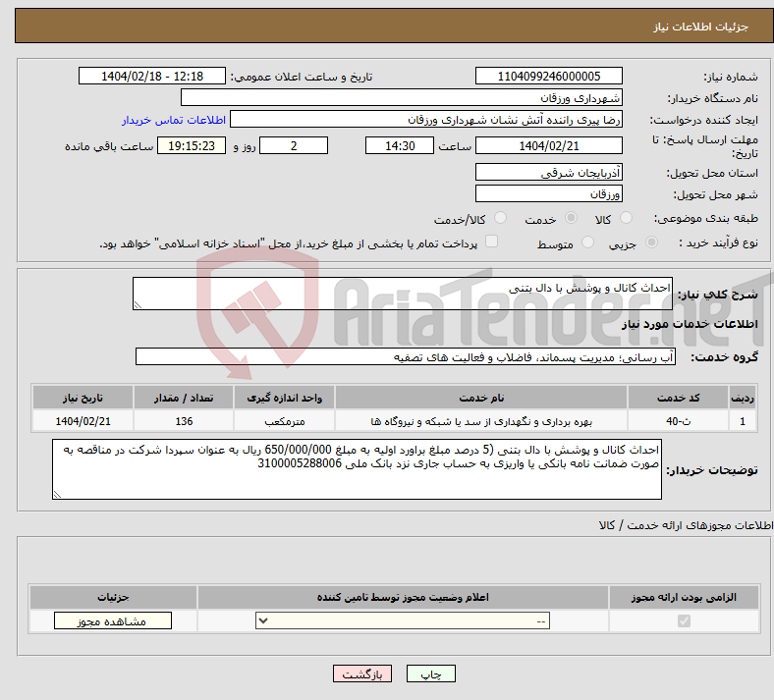Click the service group field آب رسانی

[406, 356]
